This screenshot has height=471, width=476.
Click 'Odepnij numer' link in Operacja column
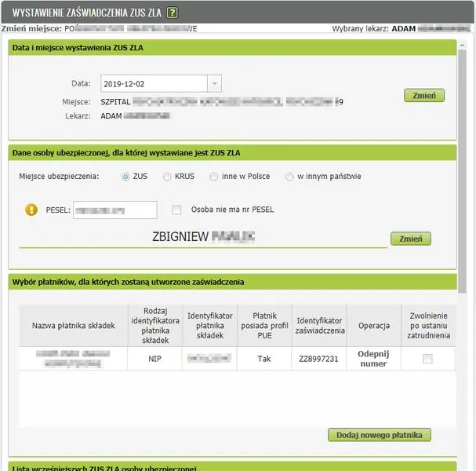(x=373, y=359)
